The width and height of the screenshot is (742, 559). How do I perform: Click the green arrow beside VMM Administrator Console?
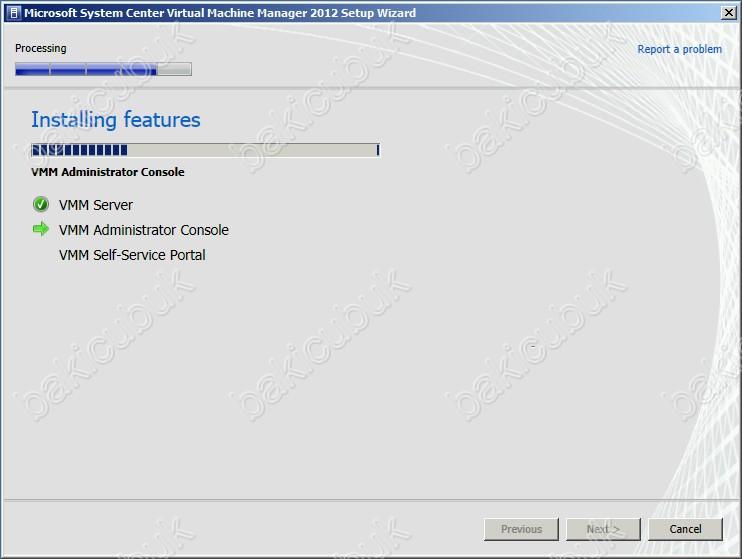point(41,229)
